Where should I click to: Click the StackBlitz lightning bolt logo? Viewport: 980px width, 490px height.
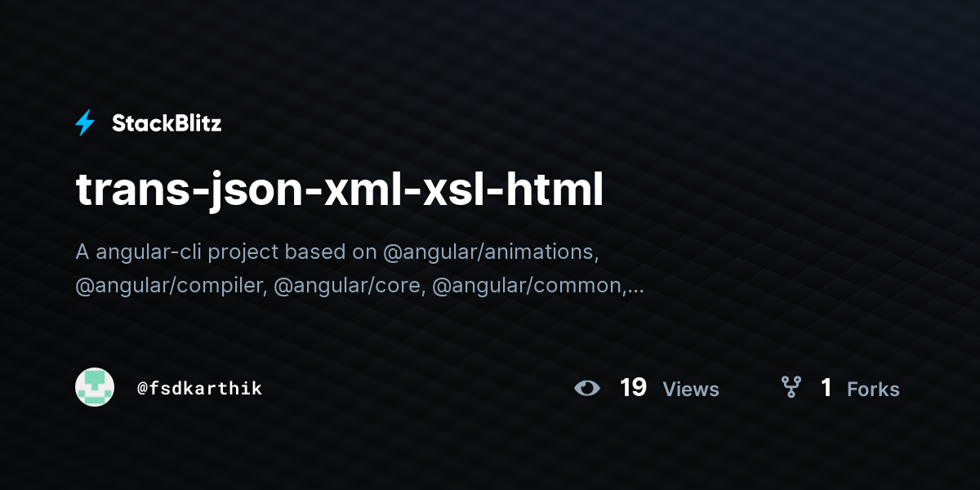(x=85, y=122)
